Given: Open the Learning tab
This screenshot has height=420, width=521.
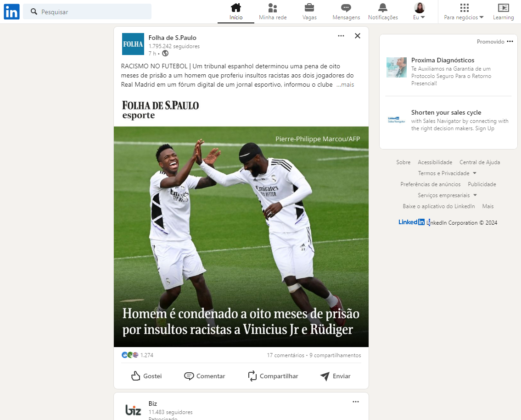Looking at the screenshot, I should (x=503, y=11).
